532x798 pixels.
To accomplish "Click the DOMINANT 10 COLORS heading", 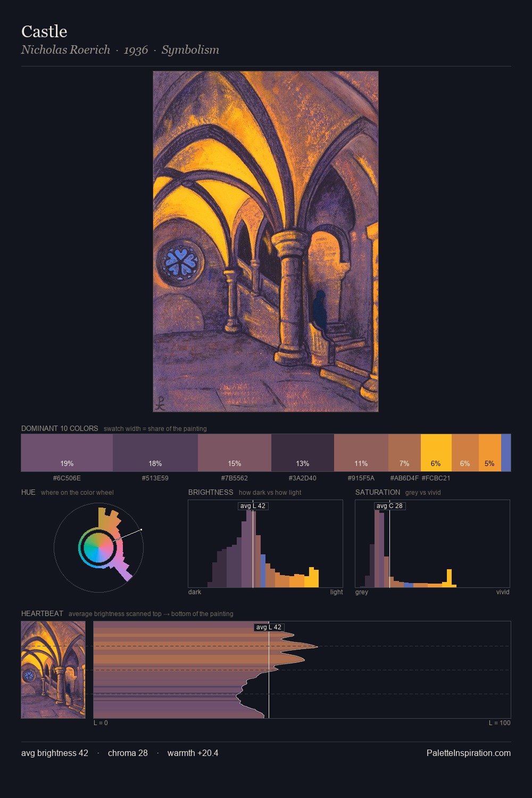I will pos(60,428).
